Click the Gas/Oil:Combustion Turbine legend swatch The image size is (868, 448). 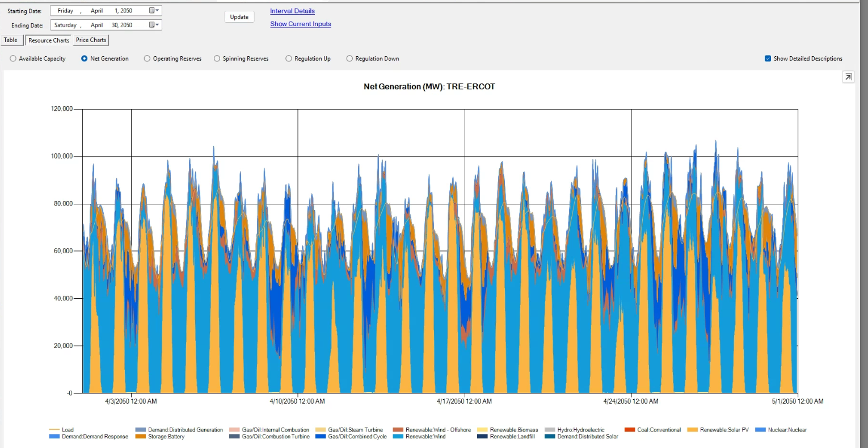click(x=234, y=437)
